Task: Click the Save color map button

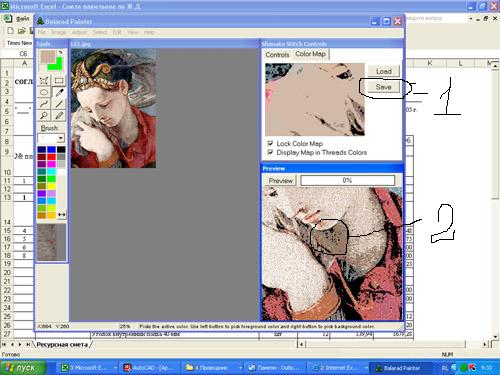Action: click(383, 87)
